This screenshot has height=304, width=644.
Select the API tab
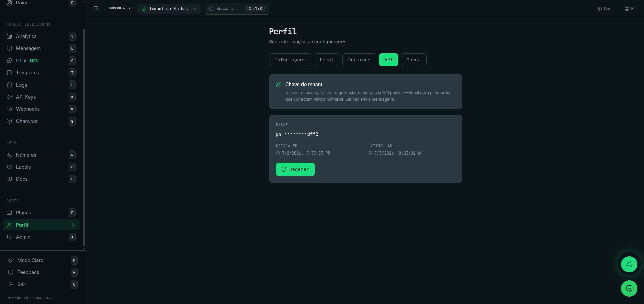pyautogui.click(x=389, y=60)
